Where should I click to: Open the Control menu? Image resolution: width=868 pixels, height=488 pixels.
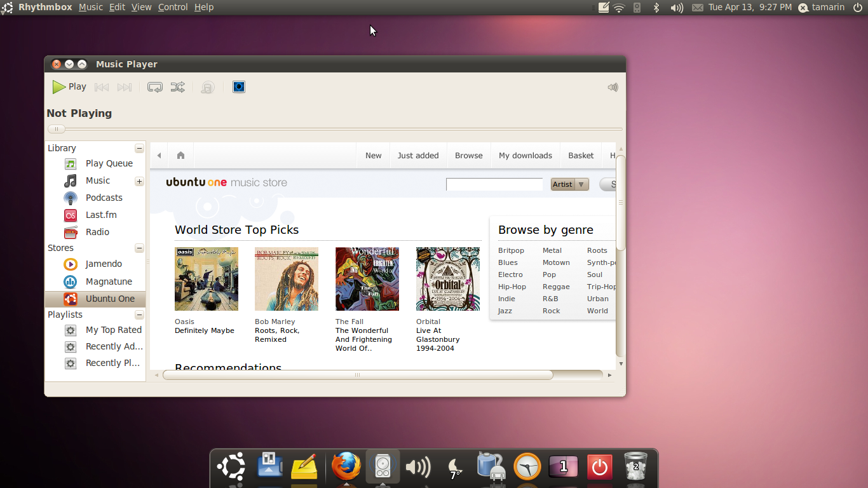point(173,7)
